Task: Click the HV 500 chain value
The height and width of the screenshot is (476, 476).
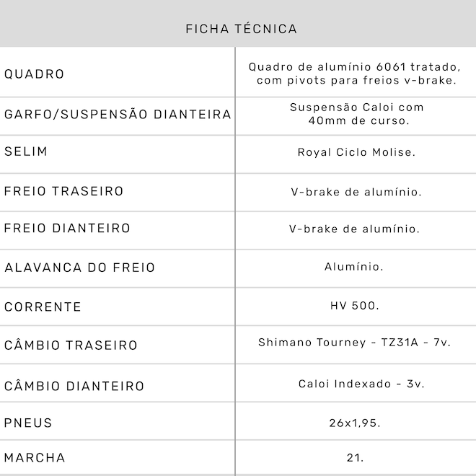Action: tap(354, 306)
